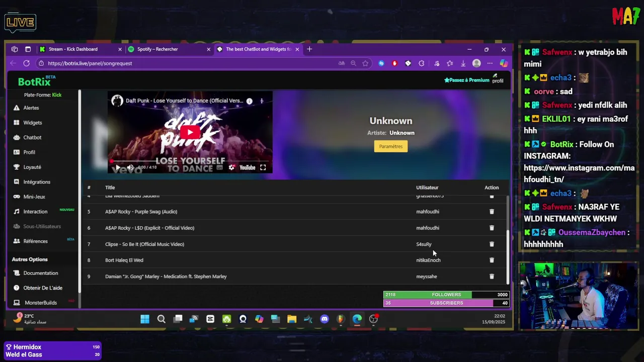
Task: Bookmark this page with star icon
Action: coord(365,63)
